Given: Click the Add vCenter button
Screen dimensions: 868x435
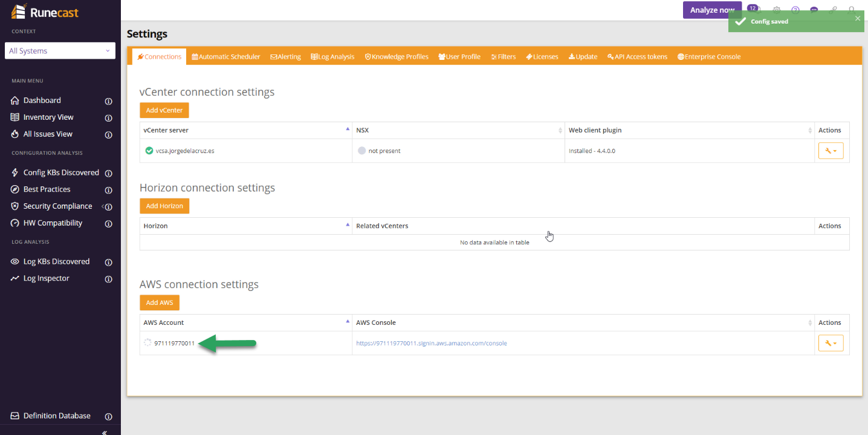Looking at the screenshot, I should pos(164,110).
